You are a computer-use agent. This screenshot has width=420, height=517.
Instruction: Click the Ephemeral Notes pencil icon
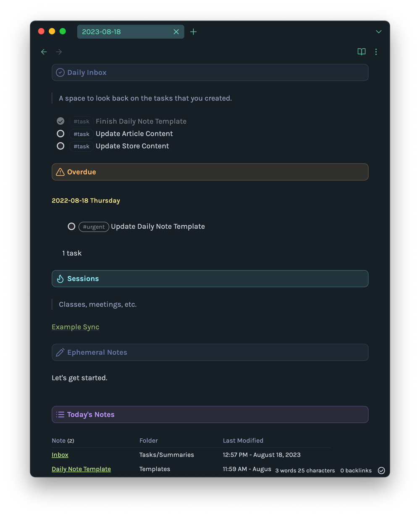point(60,352)
